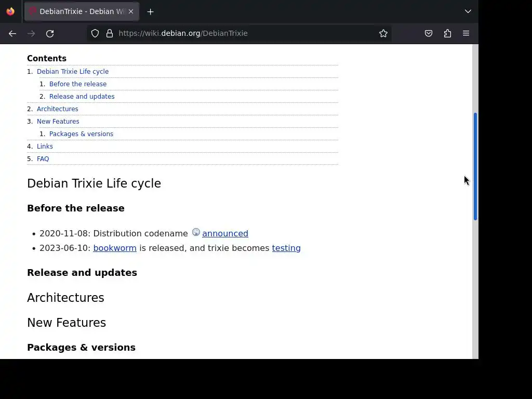Click the 'Contents' heading text
This screenshot has height=399, width=532.
[47, 58]
